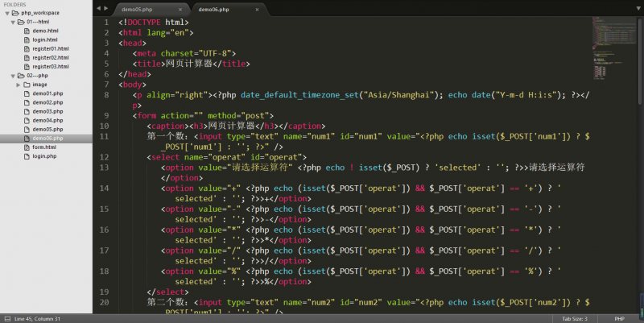This screenshot has width=644, height=323.
Task: Go to next tab using right arrow
Action: point(107,8)
